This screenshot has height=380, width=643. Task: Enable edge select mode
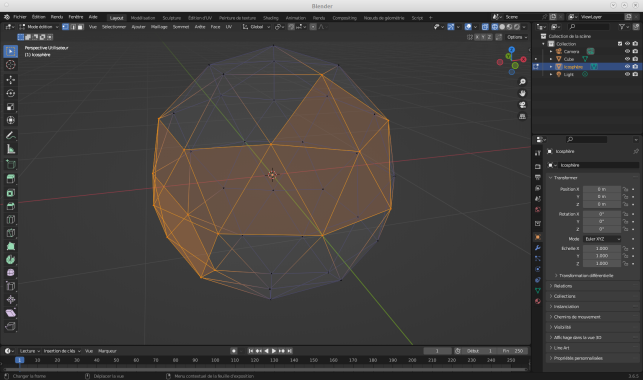tap(73, 27)
